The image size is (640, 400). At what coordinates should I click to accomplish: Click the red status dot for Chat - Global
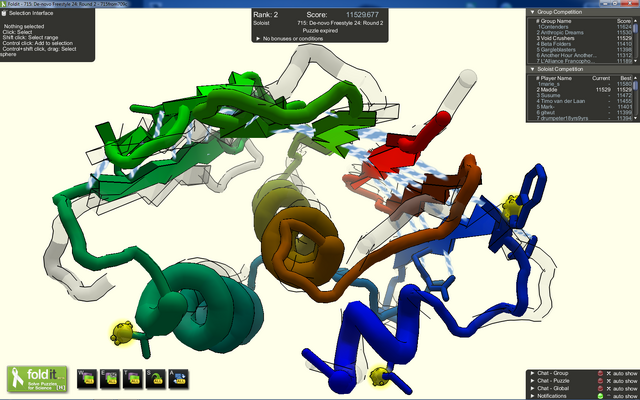click(600, 389)
